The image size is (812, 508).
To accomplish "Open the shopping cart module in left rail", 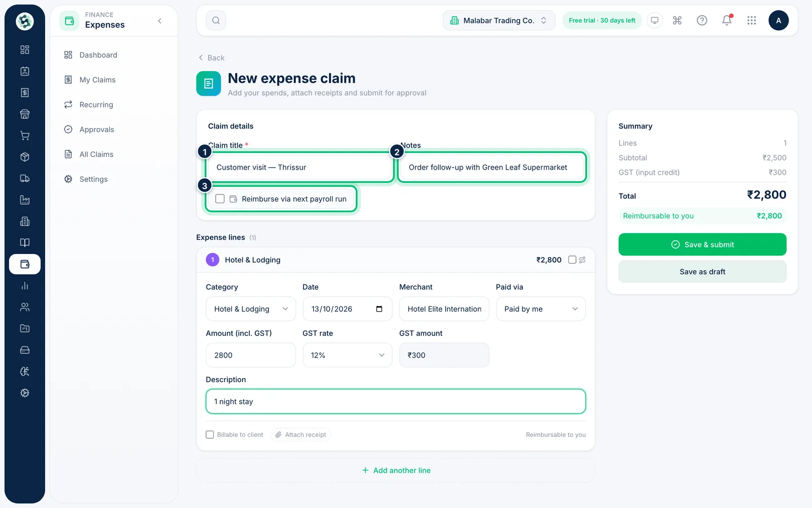I will point(25,136).
